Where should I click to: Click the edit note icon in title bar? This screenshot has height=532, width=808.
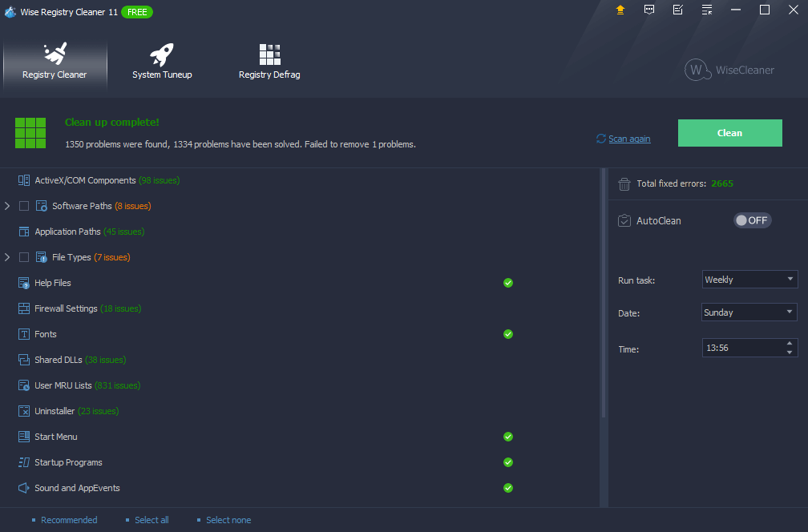pos(678,10)
